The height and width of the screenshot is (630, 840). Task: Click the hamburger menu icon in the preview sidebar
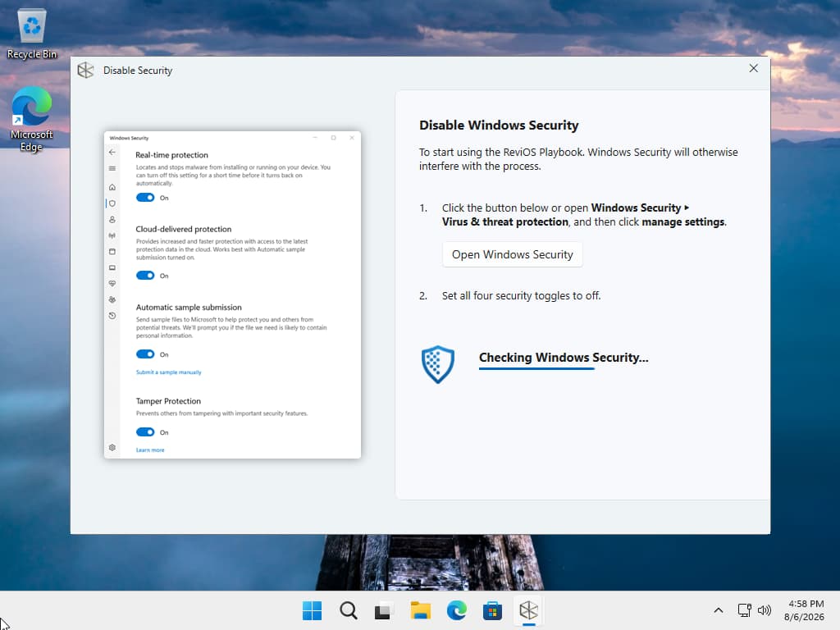(112, 168)
